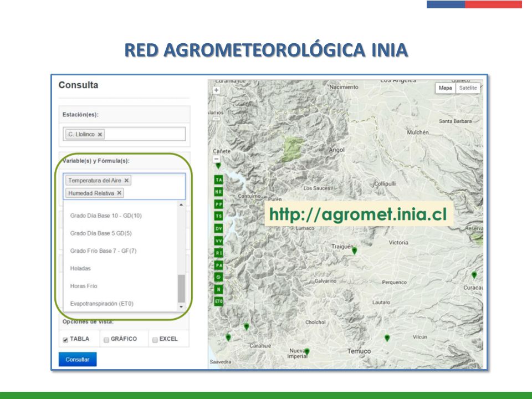The height and width of the screenshot is (399, 532).
Task: Grab the variables dropdown scrollbar thumb
Action: pos(182,288)
